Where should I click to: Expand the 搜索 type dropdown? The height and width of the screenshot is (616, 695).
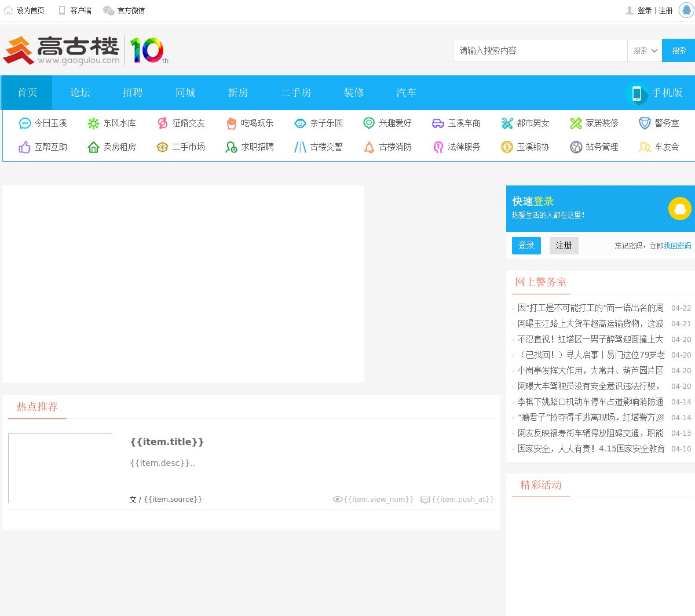click(645, 51)
